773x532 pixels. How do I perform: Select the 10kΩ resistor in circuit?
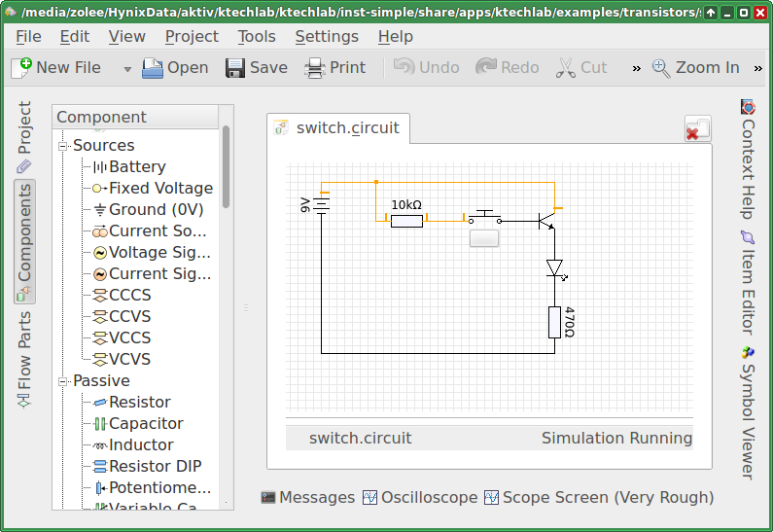click(x=406, y=221)
